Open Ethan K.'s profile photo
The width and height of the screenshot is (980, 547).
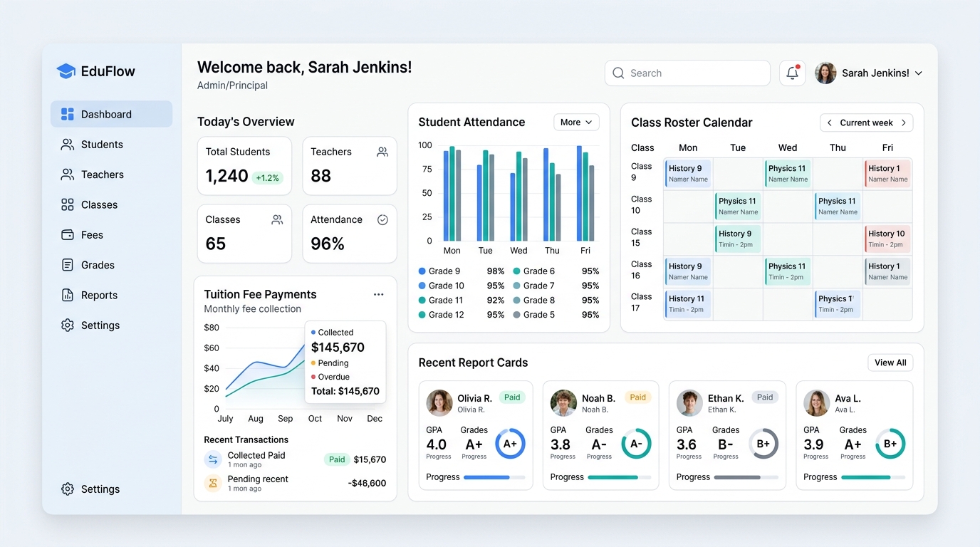(689, 403)
